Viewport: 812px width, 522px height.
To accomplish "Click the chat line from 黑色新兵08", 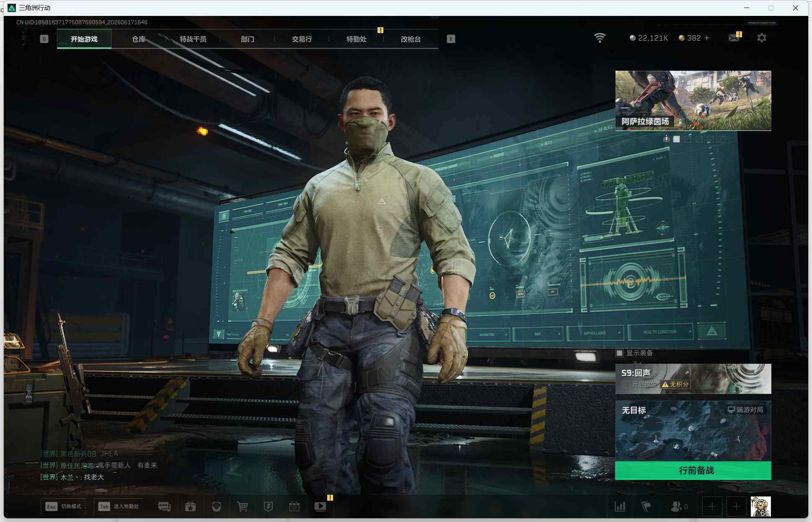I will pos(79,453).
